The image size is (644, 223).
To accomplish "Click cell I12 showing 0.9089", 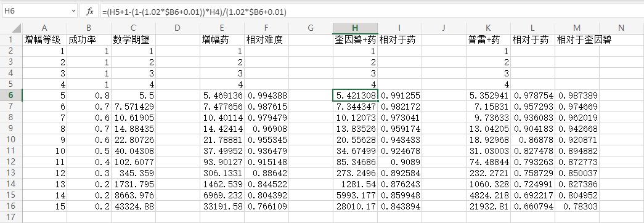I will point(399,162).
